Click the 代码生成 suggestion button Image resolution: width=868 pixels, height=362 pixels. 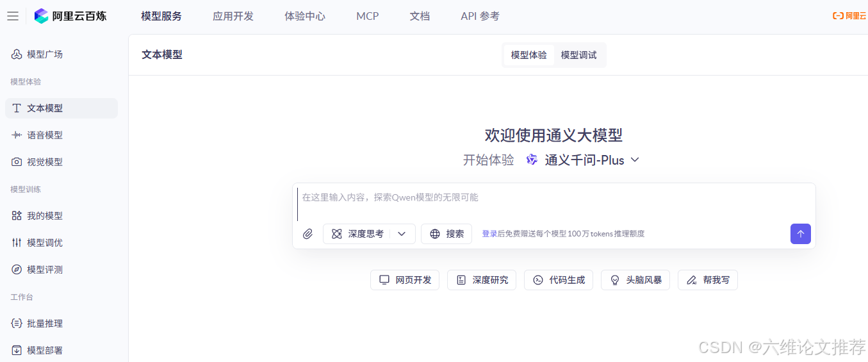(559, 280)
